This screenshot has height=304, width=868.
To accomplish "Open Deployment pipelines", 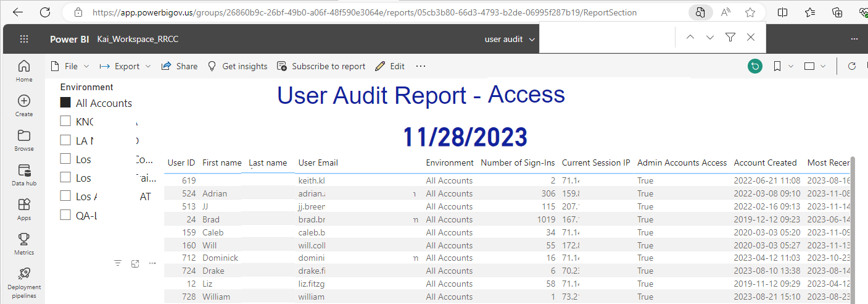I will click(24, 282).
